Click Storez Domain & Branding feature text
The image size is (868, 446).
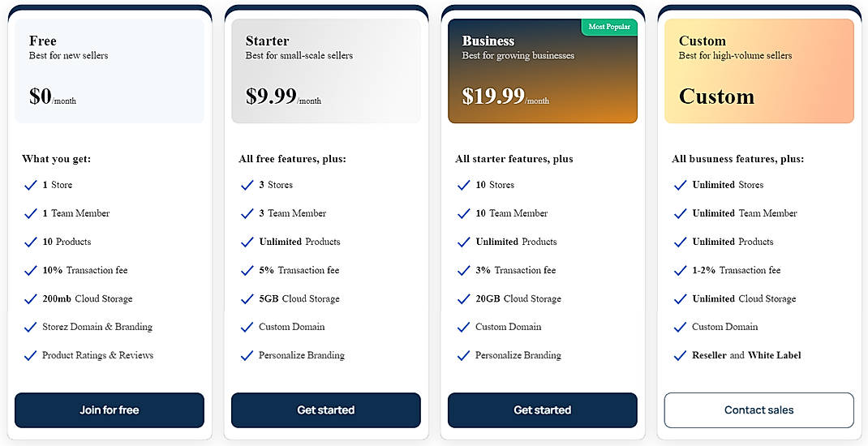tap(97, 327)
